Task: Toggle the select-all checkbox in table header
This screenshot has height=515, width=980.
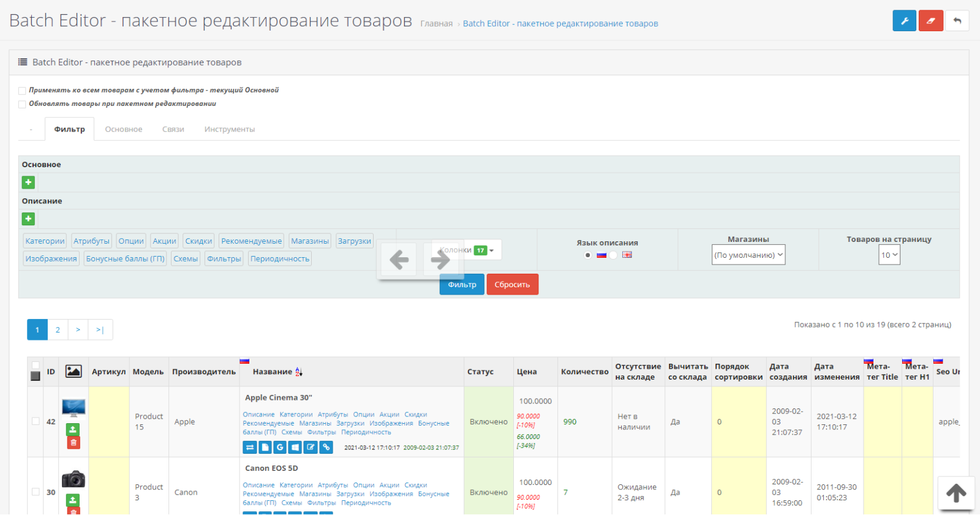Action: point(36,366)
